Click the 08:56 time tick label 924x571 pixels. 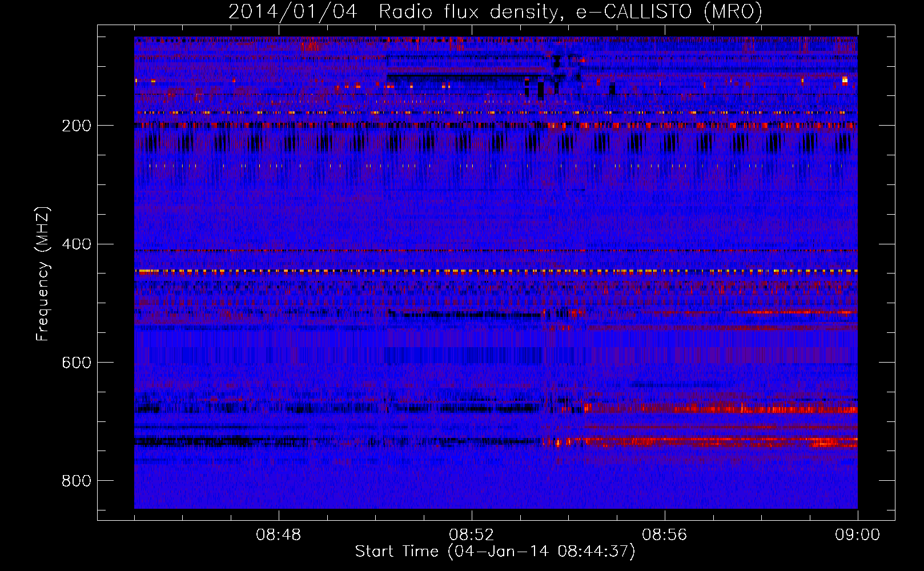pyautogui.click(x=665, y=535)
